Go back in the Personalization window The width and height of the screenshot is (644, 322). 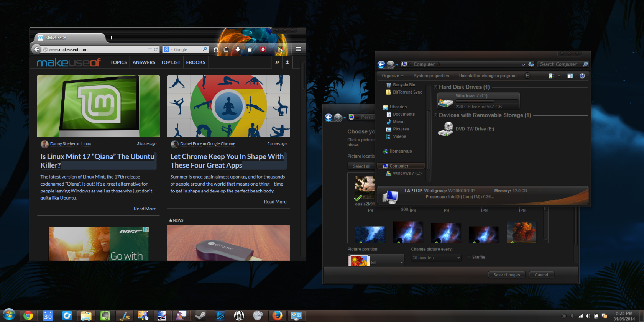click(329, 118)
